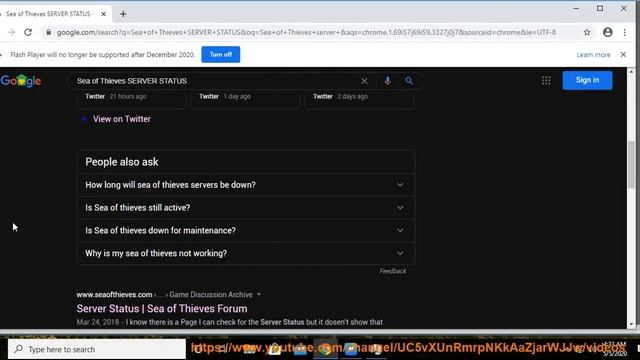Reload the current page
The height and width of the screenshot is (360, 640).
(28, 32)
